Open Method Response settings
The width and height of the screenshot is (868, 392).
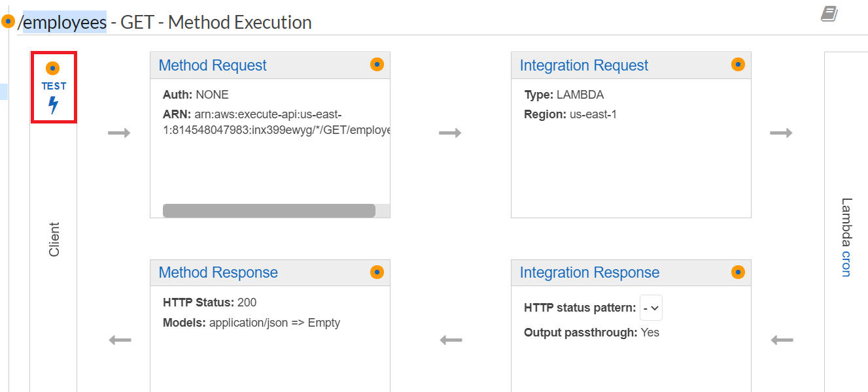pos(218,272)
